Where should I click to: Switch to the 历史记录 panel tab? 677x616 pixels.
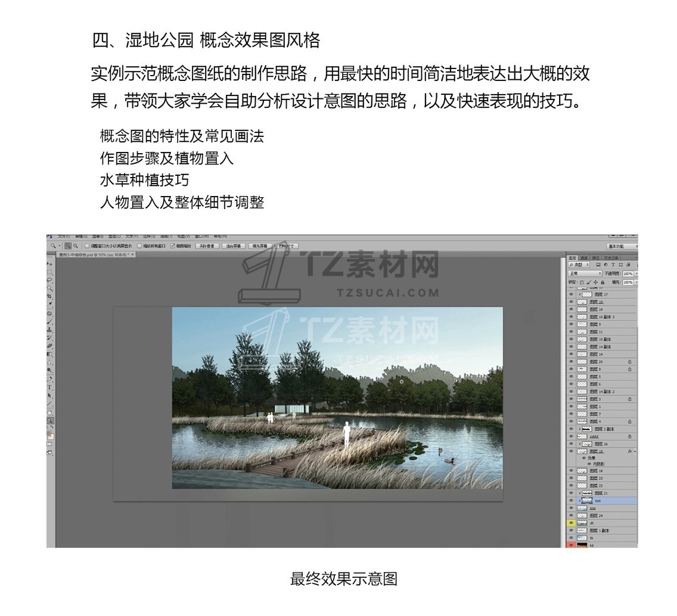pyautogui.click(x=611, y=258)
